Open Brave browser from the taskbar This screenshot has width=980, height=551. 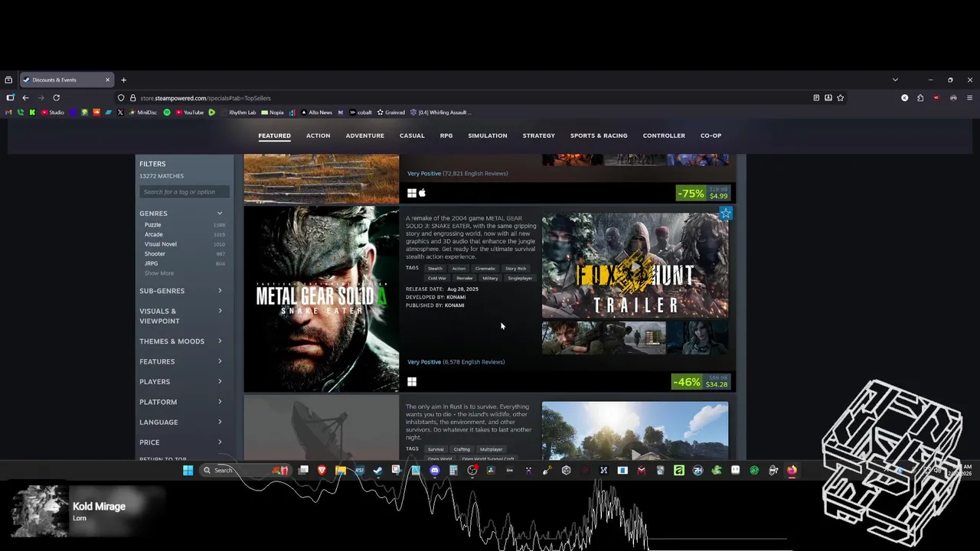pyautogui.click(x=322, y=470)
